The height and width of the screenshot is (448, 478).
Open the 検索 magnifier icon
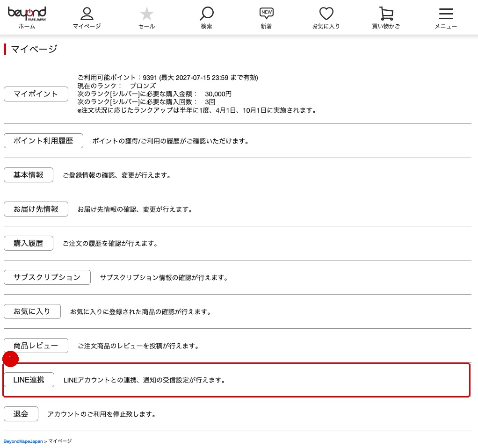pos(206,14)
